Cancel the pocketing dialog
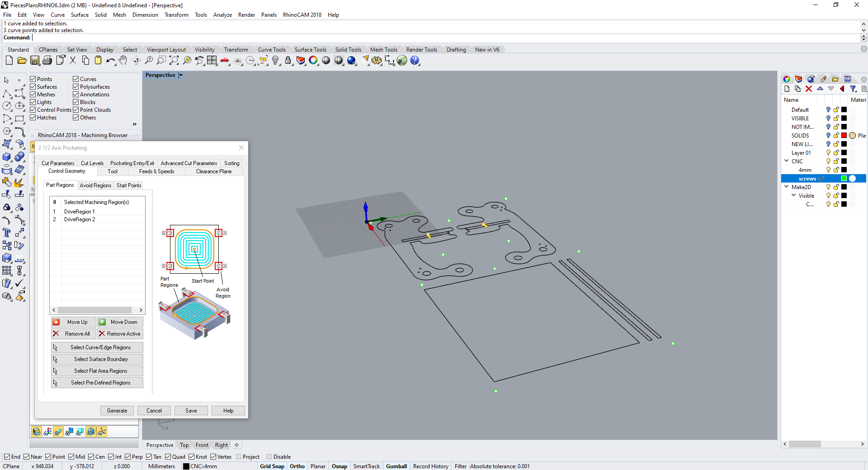The width and height of the screenshot is (868, 470). (154, 411)
